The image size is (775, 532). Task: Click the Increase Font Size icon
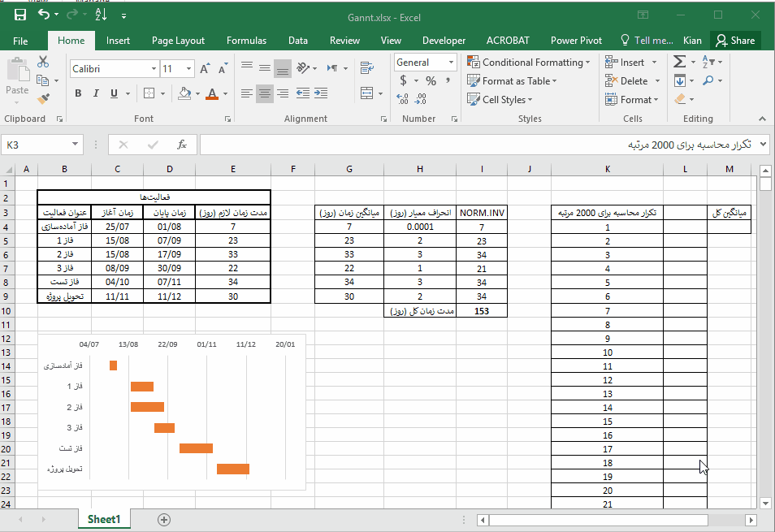click(x=205, y=69)
